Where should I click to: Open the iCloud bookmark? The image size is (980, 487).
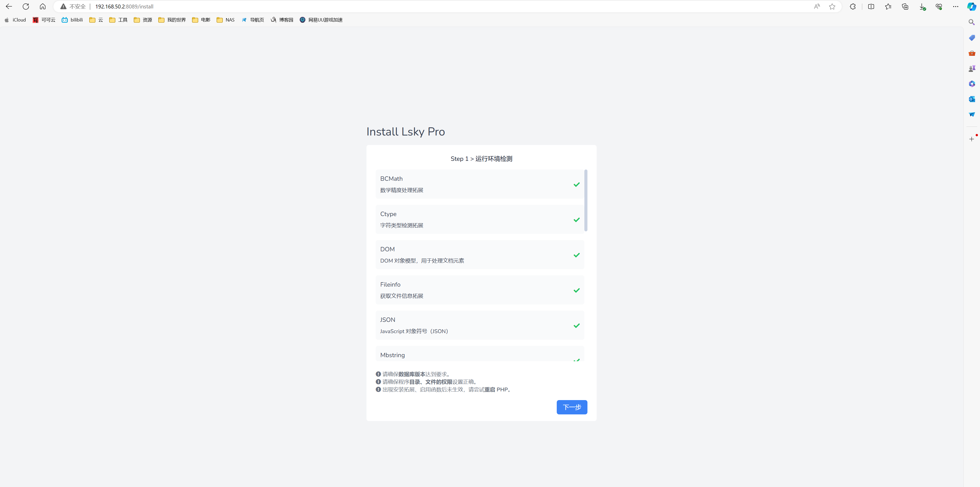tap(15, 20)
